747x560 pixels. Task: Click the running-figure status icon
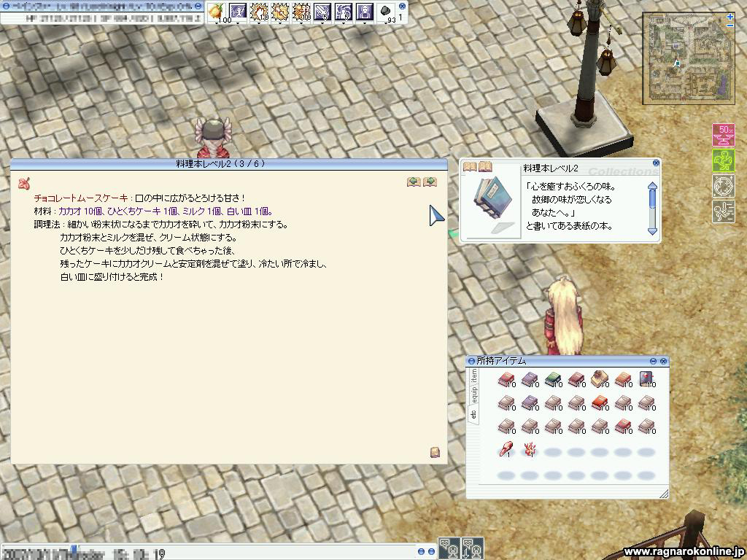click(723, 211)
